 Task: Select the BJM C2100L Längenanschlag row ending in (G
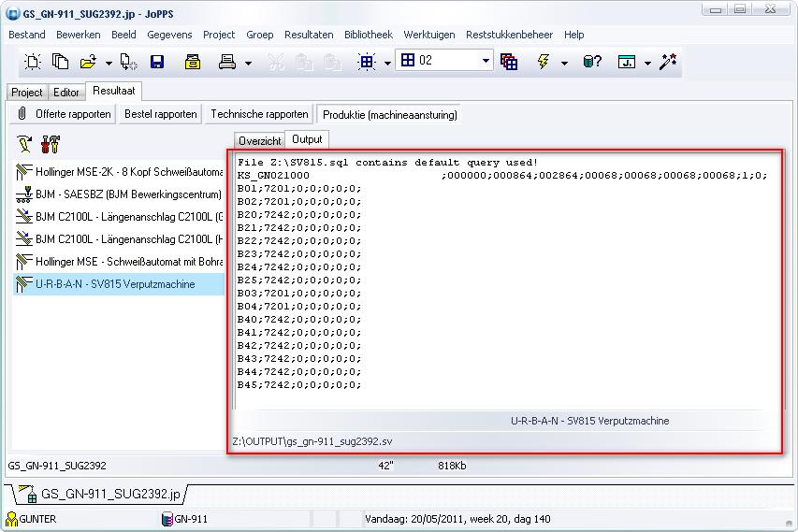click(119, 217)
